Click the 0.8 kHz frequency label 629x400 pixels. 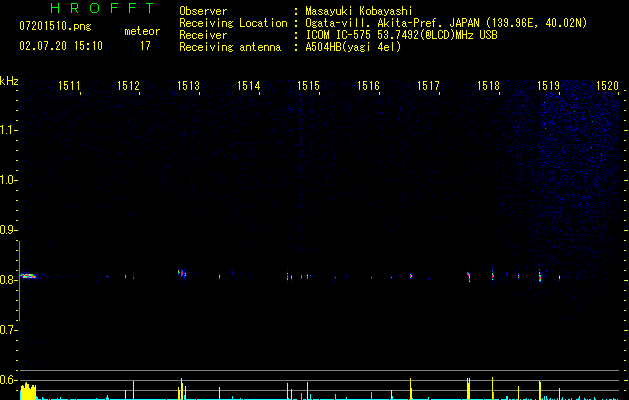click(x=7, y=280)
